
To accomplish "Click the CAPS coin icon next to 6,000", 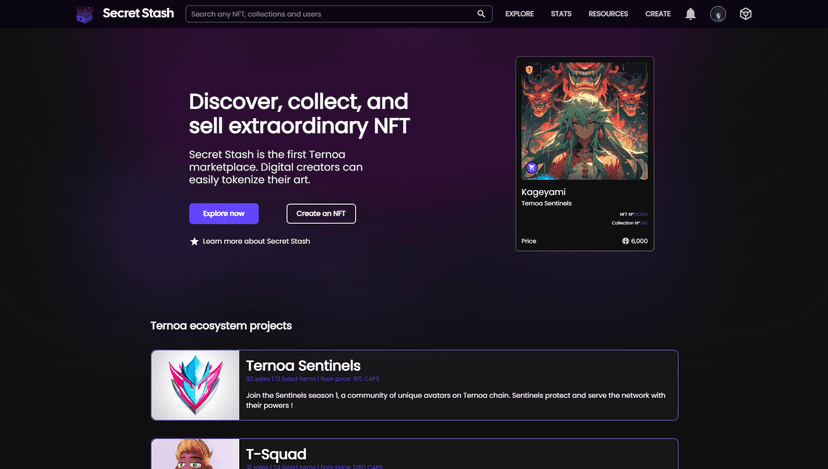I will (625, 241).
